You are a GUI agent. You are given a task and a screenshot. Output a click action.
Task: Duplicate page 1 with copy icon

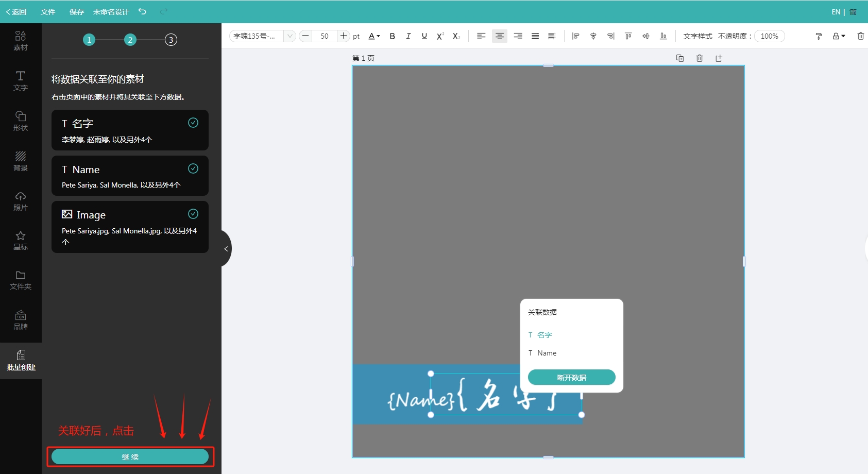[679, 58]
